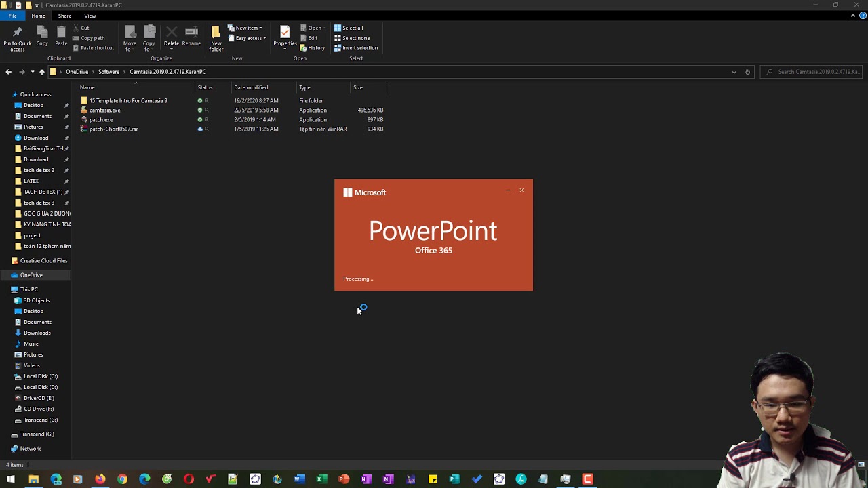
Task: Open New item dropdown
Action: (245, 28)
